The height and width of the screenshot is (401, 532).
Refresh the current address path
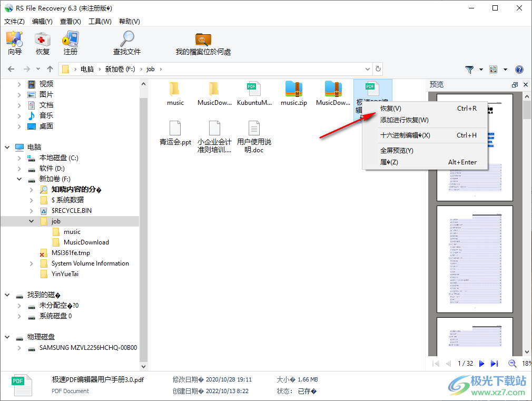378,69
